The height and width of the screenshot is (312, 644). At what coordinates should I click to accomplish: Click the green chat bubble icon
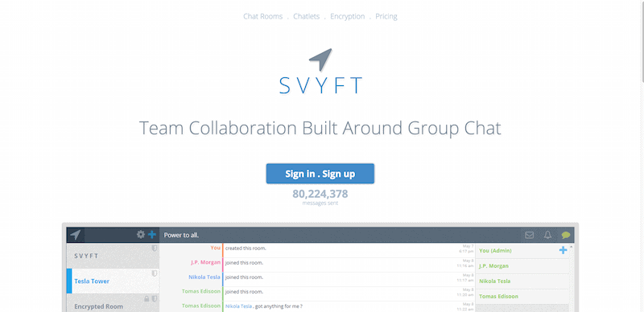(566, 236)
